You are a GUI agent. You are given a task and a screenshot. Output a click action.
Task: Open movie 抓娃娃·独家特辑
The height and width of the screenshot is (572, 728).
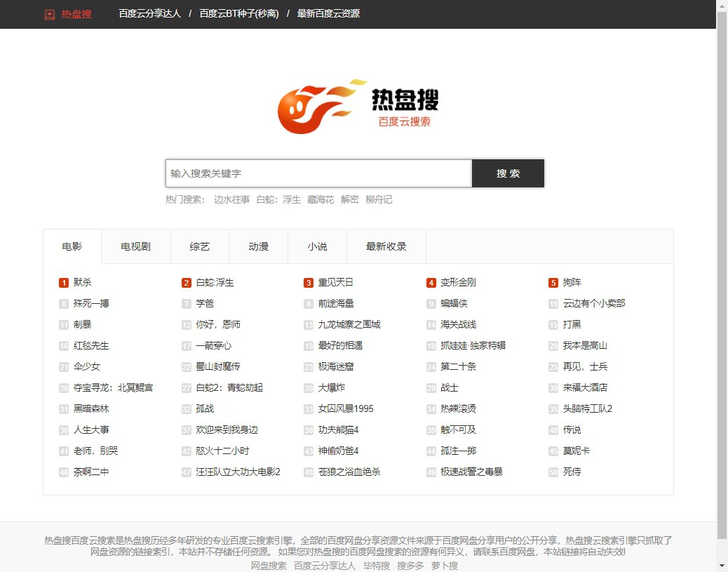(473, 345)
